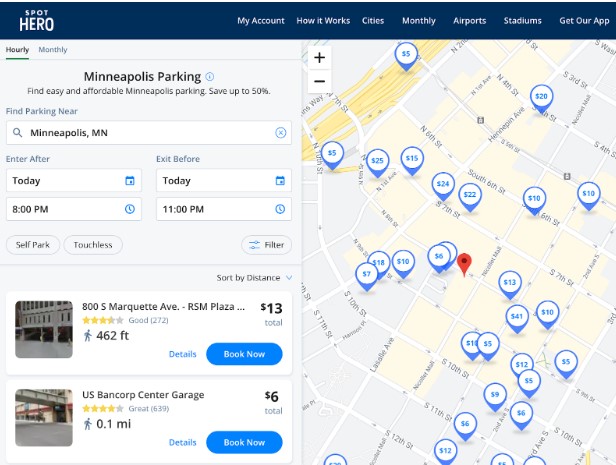This screenshot has height=465, width=616.
Task: Toggle the Self Park filter chip
Action: [x=33, y=245]
